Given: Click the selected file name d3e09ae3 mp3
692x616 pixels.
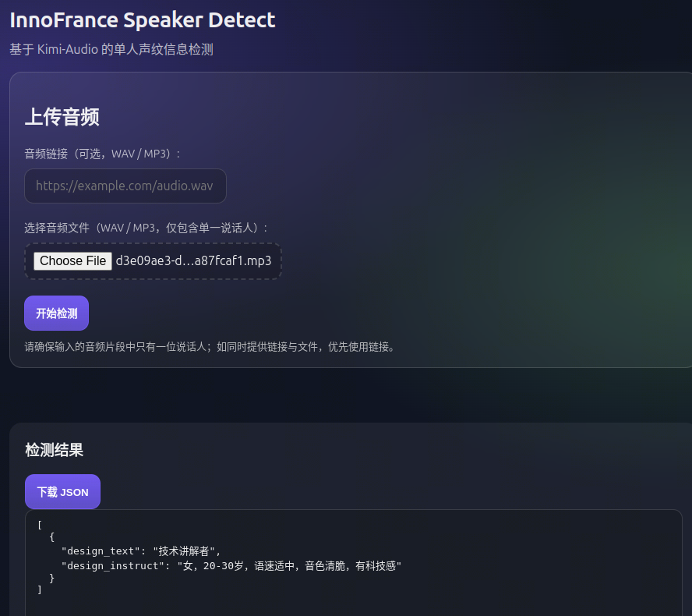Looking at the screenshot, I should pos(193,261).
